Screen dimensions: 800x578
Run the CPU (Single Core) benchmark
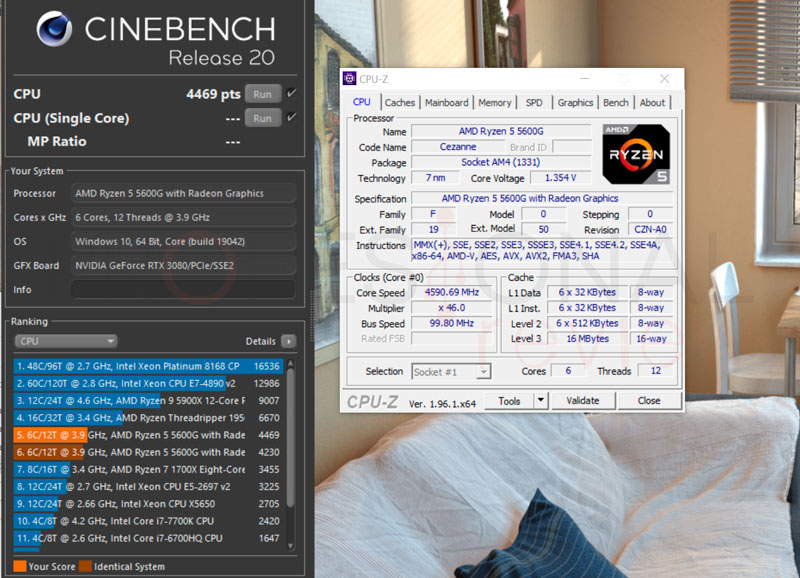point(263,118)
